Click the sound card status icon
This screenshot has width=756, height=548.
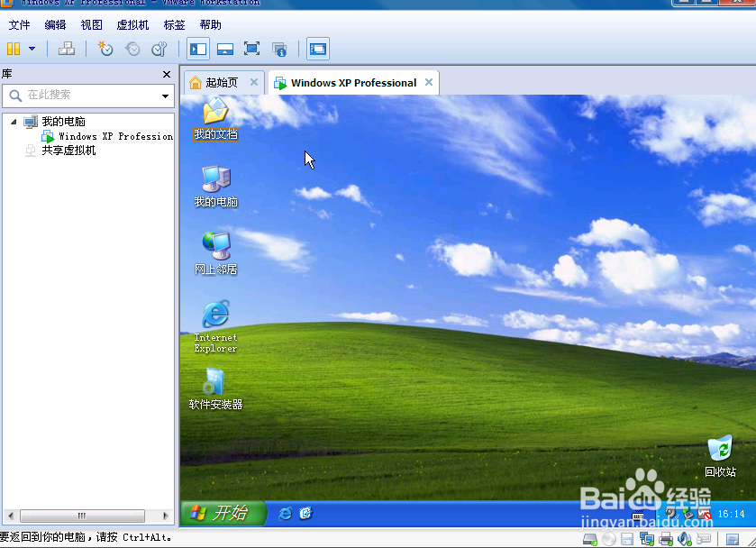pyautogui.click(x=685, y=539)
